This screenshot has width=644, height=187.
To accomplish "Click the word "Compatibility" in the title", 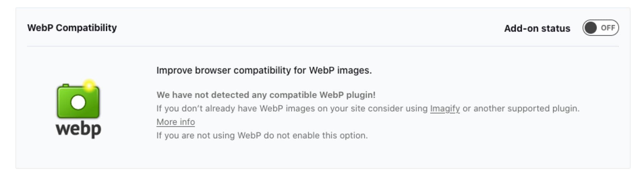I will [86, 28].
